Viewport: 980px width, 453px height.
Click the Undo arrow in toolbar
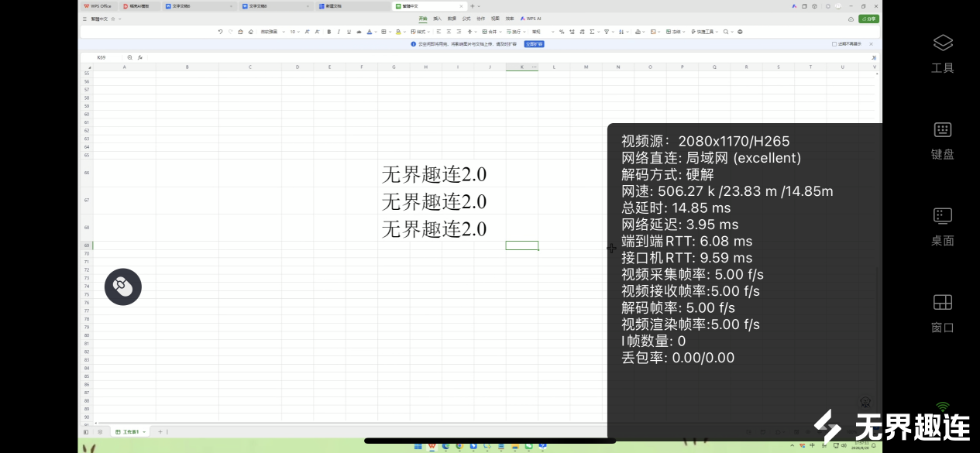tap(220, 32)
